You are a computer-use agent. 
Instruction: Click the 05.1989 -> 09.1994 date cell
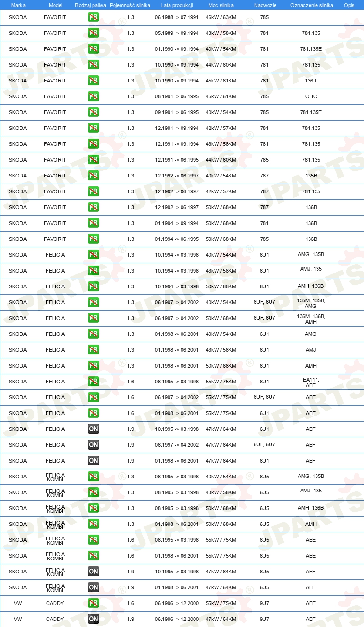177,34
